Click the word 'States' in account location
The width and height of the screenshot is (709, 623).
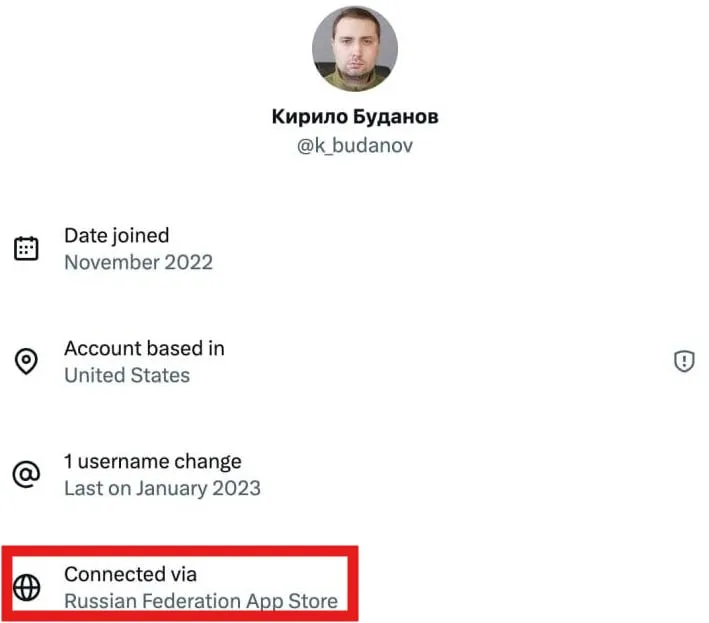coord(161,375)
